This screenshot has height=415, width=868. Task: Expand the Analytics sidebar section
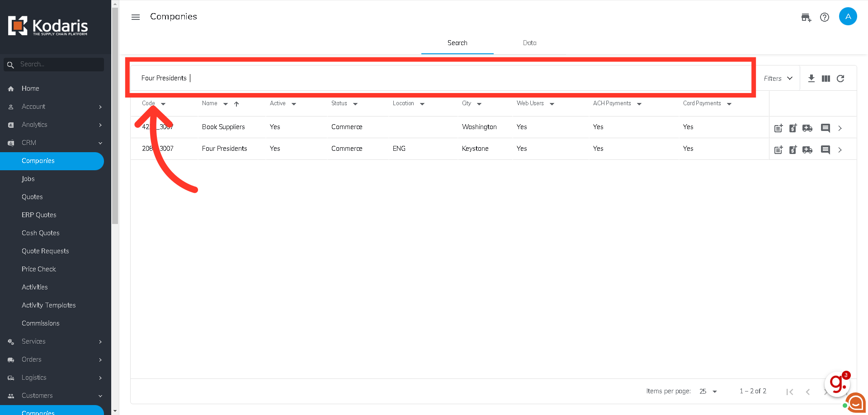56,125
